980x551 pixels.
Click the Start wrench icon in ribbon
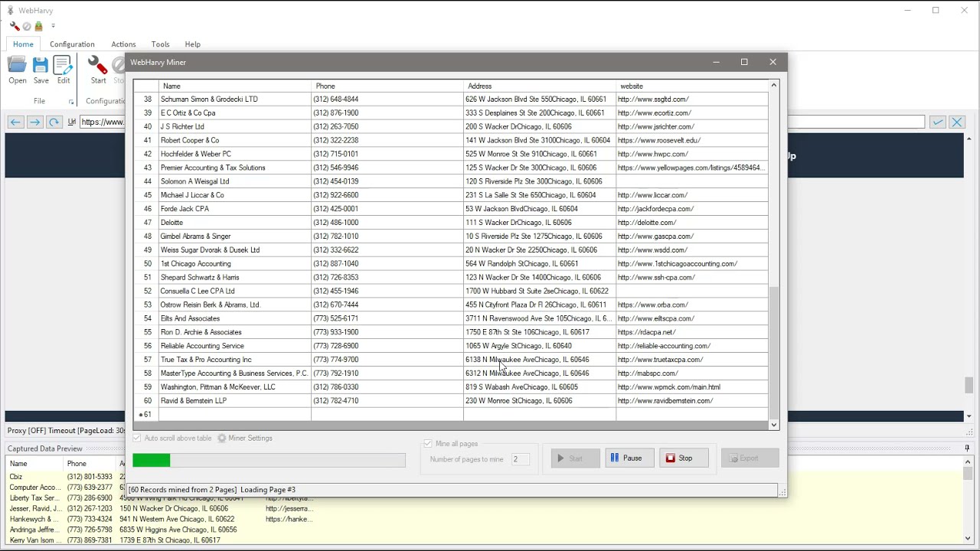click(98, 69)
